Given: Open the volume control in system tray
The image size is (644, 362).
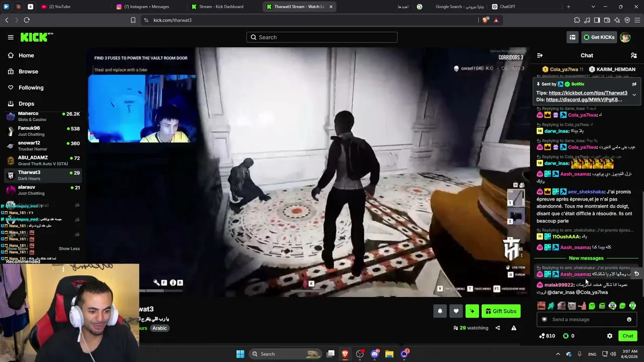Looking at the screenshot, I should pos(614,354).
